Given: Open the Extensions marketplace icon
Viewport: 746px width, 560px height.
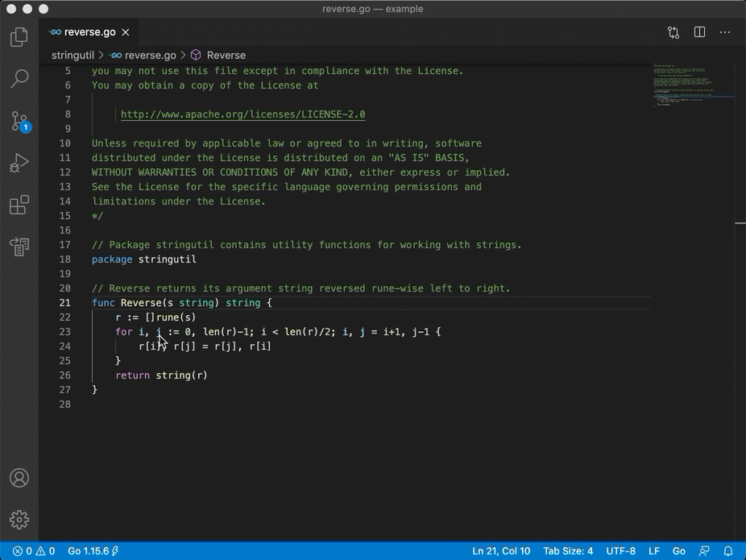Looking at the screenshot, I should 19,205.
